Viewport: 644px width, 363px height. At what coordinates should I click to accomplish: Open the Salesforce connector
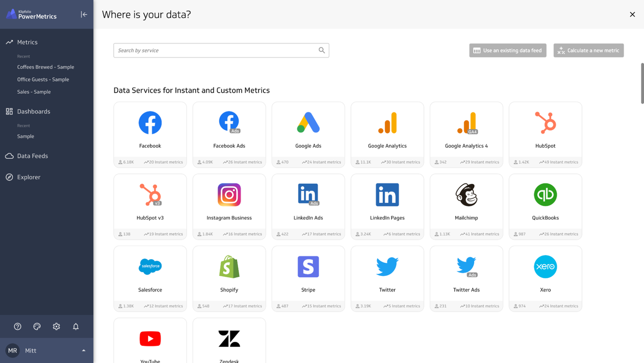pyautogui.click(x=150, y=277)
